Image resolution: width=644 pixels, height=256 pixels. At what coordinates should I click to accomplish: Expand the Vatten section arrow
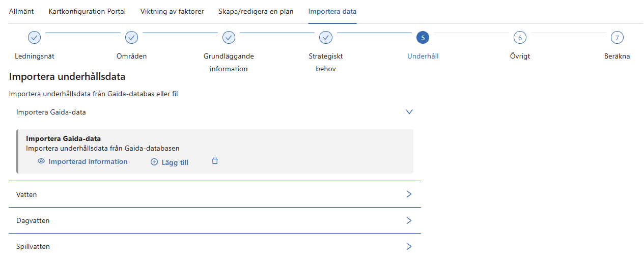point(409,194)
